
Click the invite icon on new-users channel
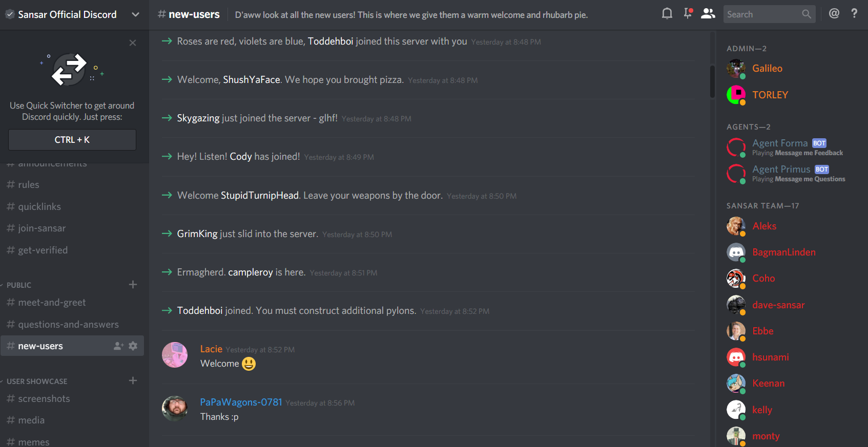[118, 346]
